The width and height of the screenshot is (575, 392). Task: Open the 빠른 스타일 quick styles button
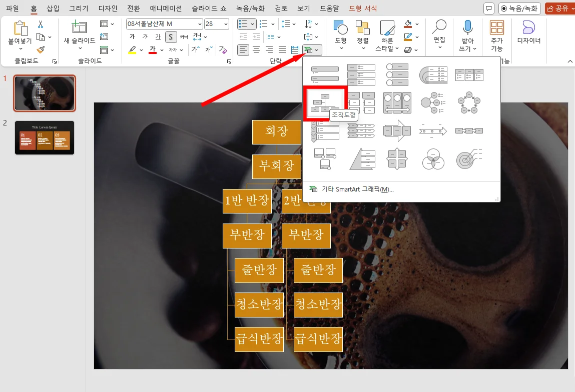pyautogui.click(x=387, y=35)
